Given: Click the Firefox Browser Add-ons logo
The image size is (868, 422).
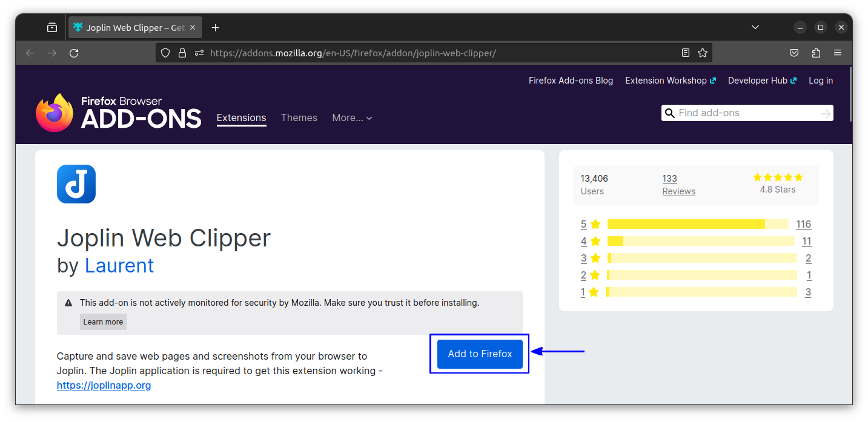Looking at the screenshot, I should [118, 113].
